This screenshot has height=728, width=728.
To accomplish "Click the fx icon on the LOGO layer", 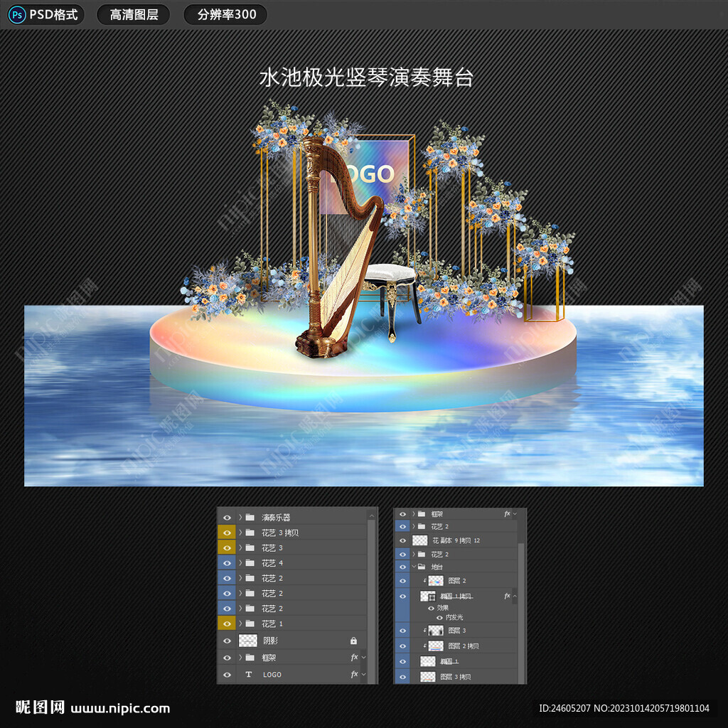I will 354,674.
